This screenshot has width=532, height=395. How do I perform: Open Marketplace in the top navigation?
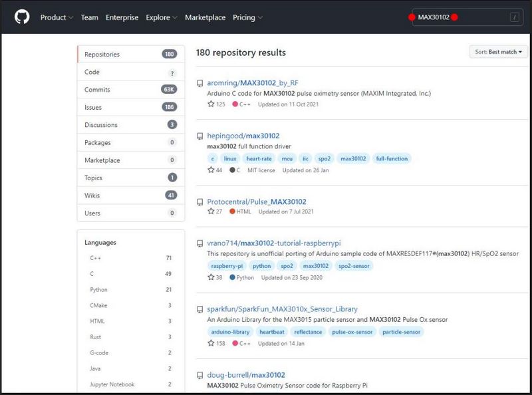tap(205, 17)
